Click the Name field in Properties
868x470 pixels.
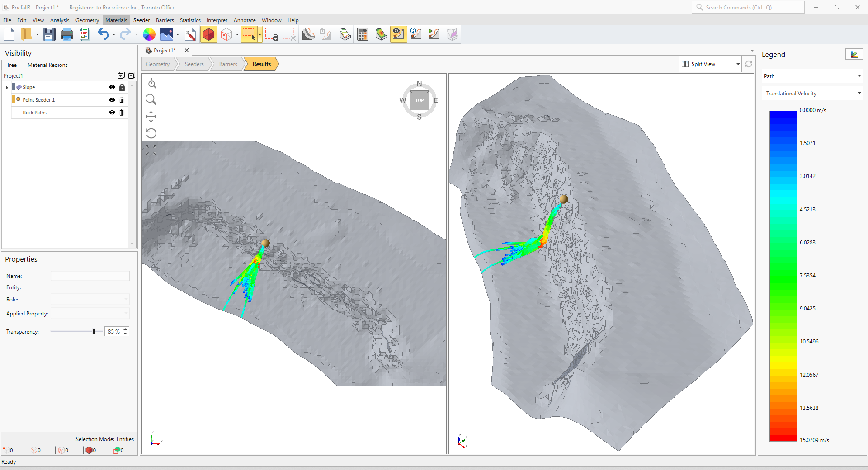coord(90,276)
